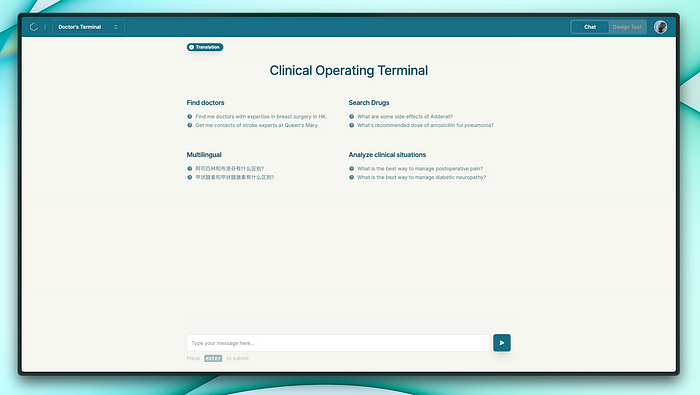Click the app logo icon in header
Viewport: 700px width, 395px height.
point(33,27)
